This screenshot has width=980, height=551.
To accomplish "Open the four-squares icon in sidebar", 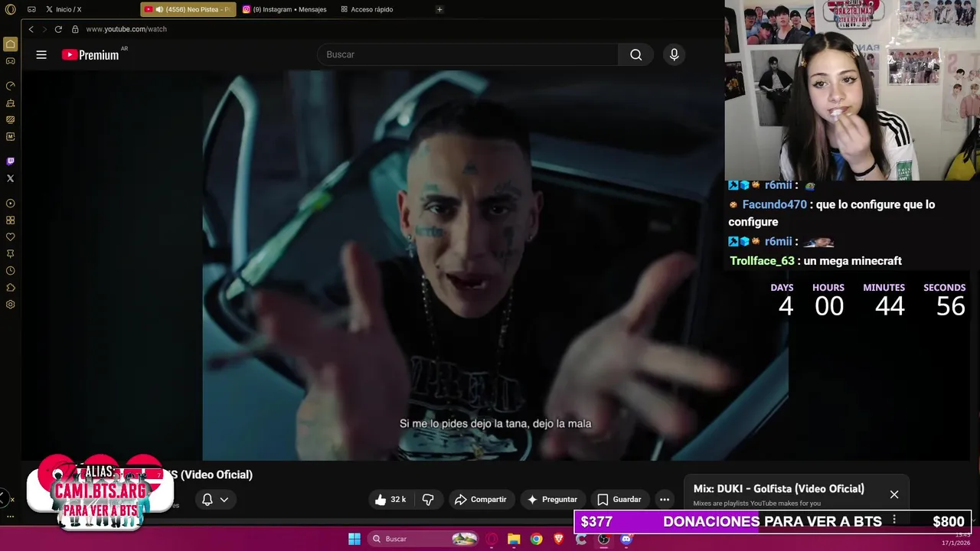I will (x=10, y=220).
